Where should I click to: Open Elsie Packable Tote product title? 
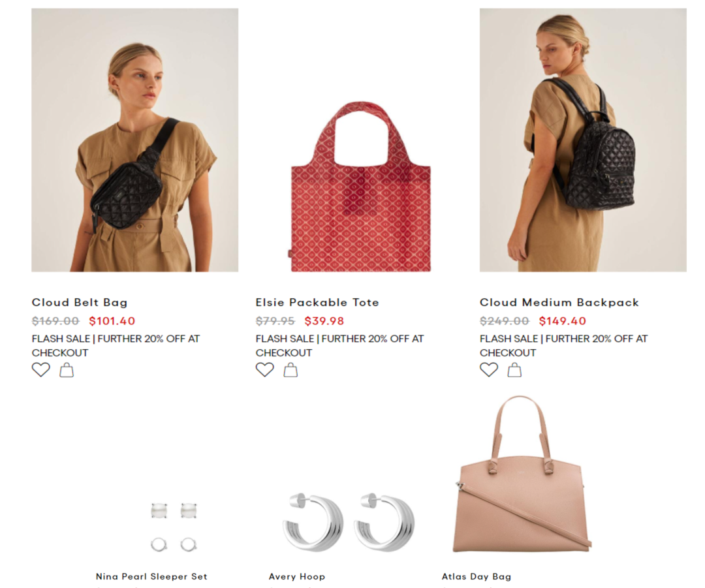tap(317, 303)
